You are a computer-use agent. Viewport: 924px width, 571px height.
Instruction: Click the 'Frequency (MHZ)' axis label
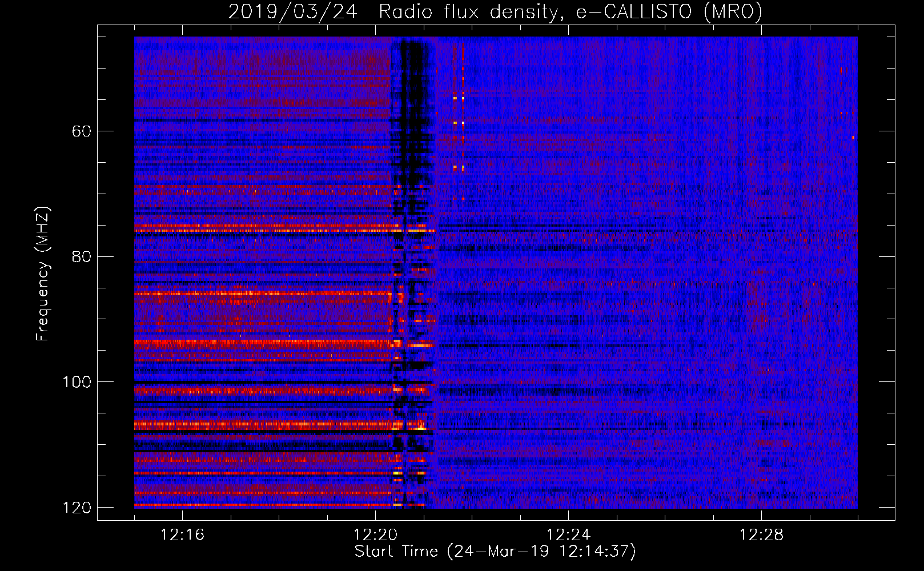(x=43, y=274)
